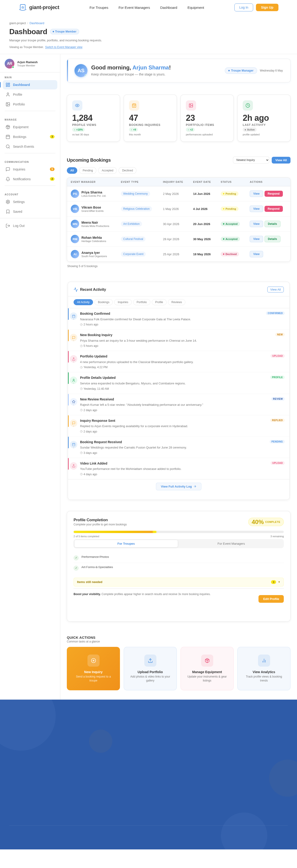Click the Profile Details Updated person icon
Image resolution: width=297 pixels, height=868 pixels.
[74, 380]
